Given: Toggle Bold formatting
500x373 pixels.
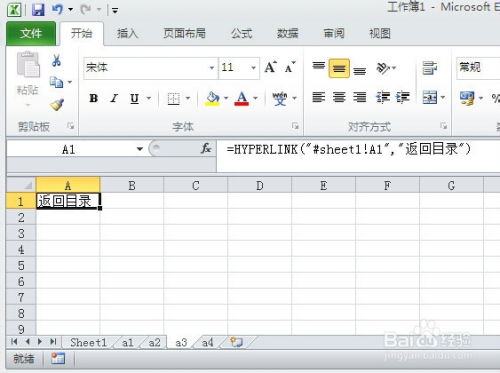Looking at the screenshot, I should click(x=94, y=98).
